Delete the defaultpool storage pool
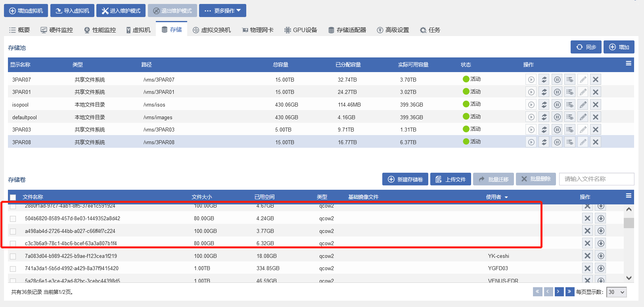Viewport: 644px width, 307px height. pos(595,117)
